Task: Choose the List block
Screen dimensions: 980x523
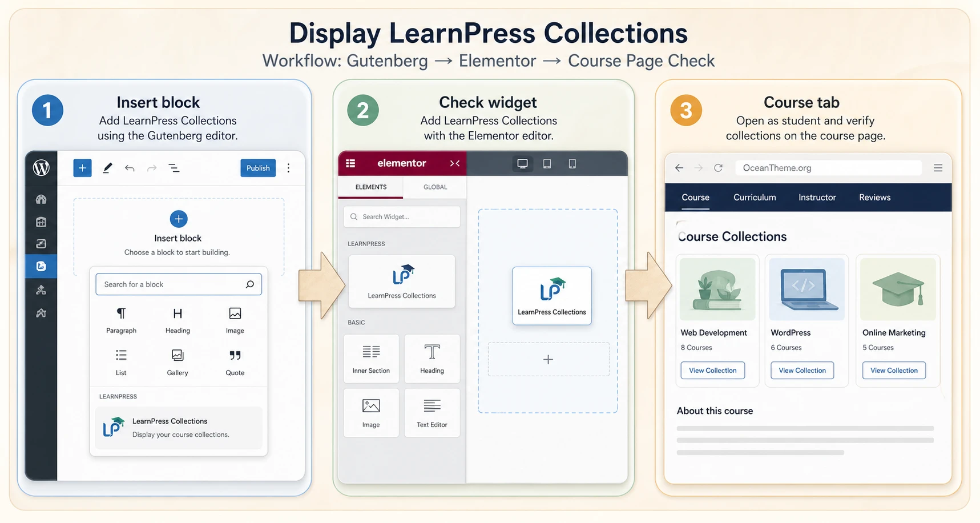Action: (x=121, y=363)
